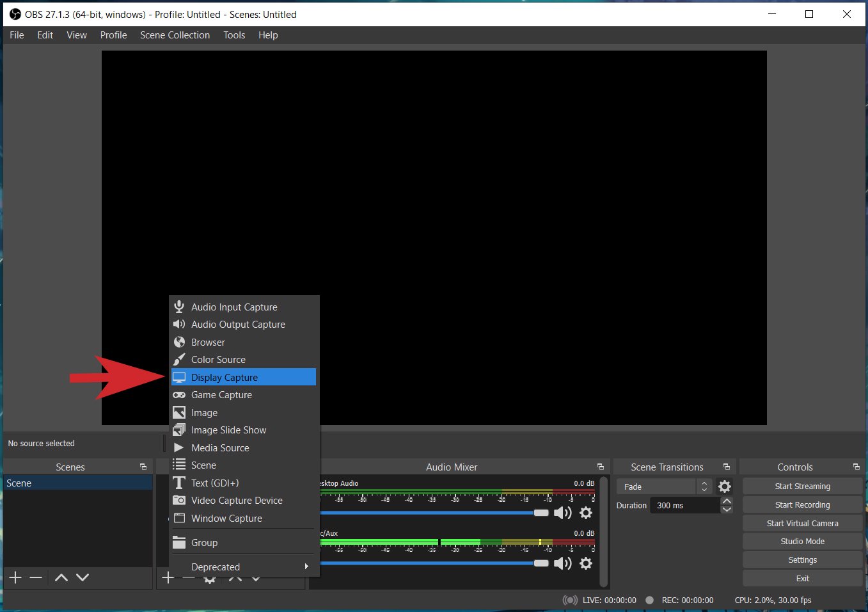Viewport: 868px width, 612px height.
Task: Mute the Desktop Audio speaker icon
Action: tap(563, 512)
